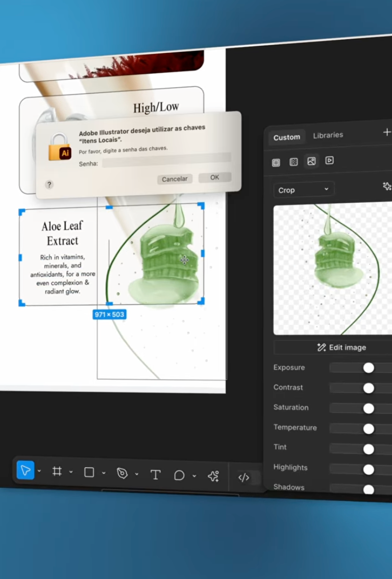Click the "Rich in vitamins" paragraph
The height and width of the screenshot is (579, 392).
point(62,274)
